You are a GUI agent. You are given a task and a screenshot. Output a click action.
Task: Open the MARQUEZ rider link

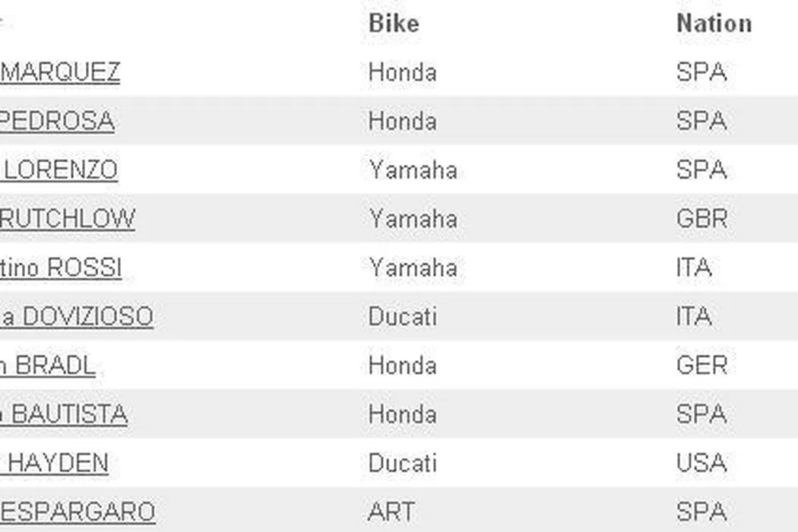[59, 72]
